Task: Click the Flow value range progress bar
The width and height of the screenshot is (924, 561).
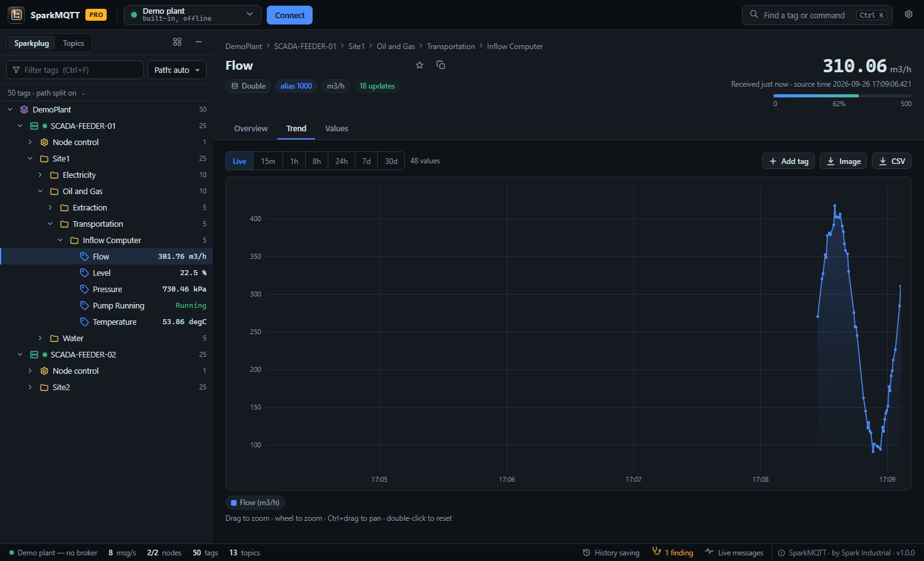Action: click(x=842, y=96)
